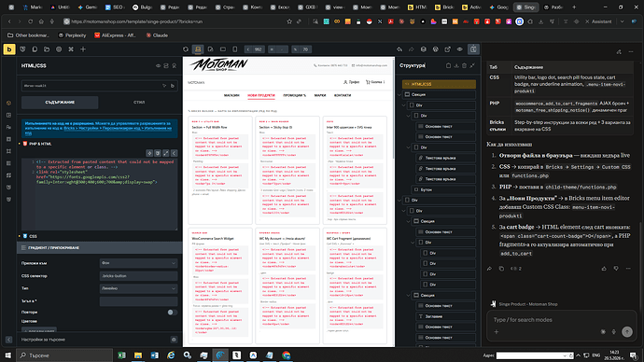Click the CSS селектор input field

click(138, 276)
